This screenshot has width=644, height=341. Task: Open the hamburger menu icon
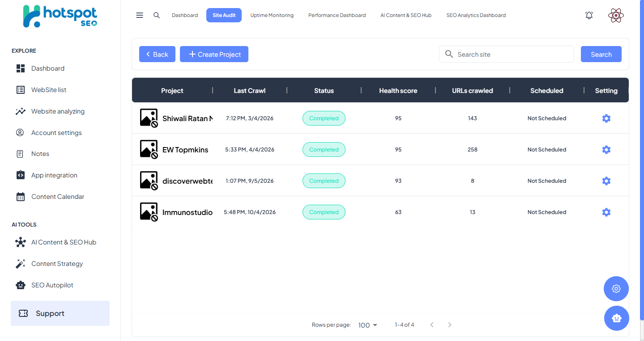coord(140,15)
